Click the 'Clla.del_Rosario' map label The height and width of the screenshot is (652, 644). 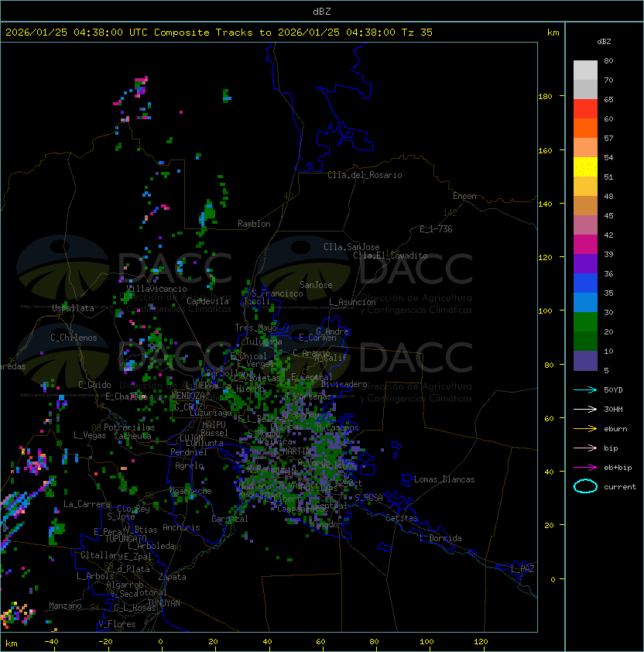(x=365, y=175)
